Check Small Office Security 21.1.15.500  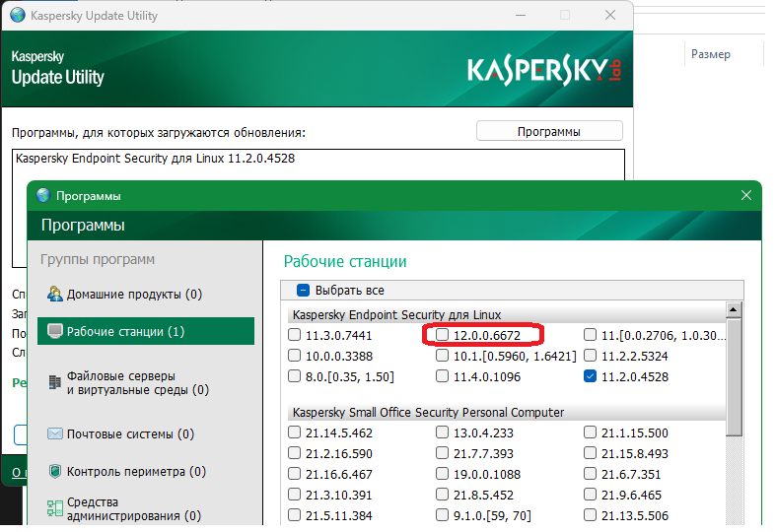point(590,432)
